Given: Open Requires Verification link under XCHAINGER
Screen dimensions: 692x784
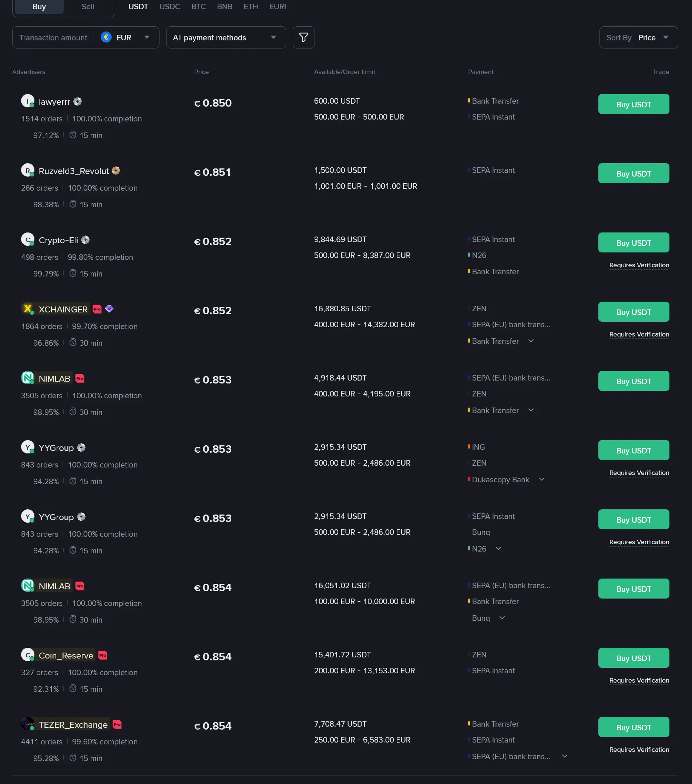Looking at the screenshot, I should coord(639,334).
